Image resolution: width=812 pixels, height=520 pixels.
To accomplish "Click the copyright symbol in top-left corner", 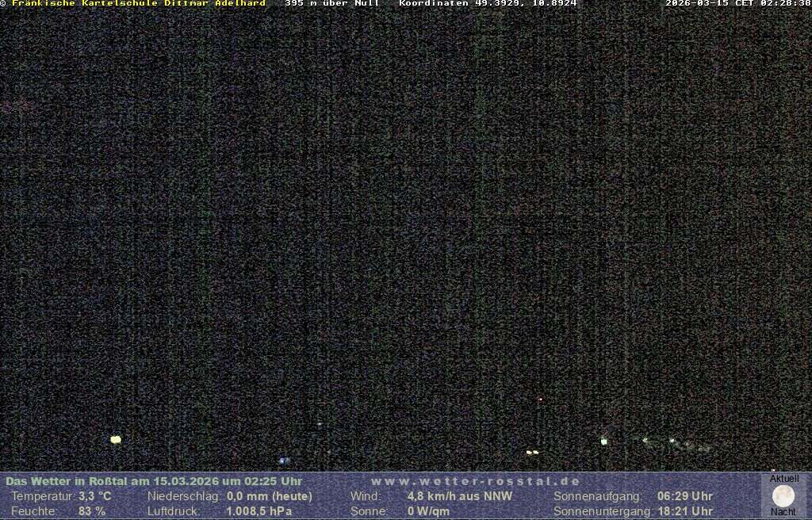I will tap(3, 4).
